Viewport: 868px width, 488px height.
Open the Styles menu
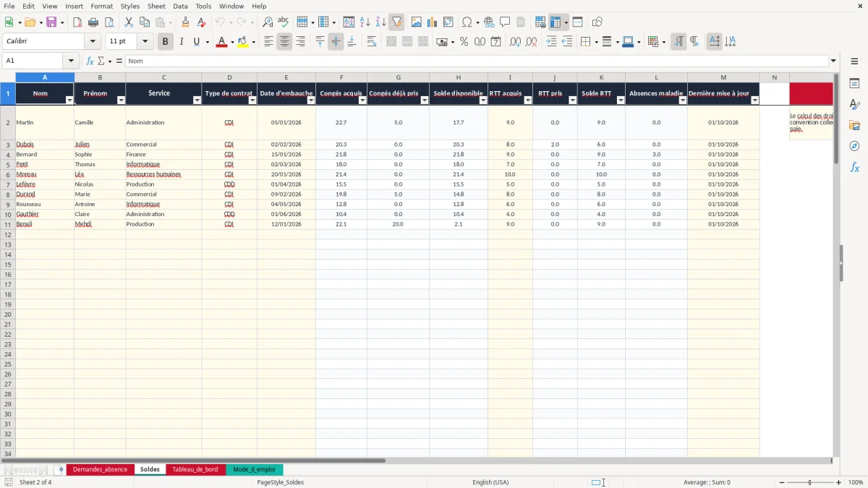(x=130, y=6)
